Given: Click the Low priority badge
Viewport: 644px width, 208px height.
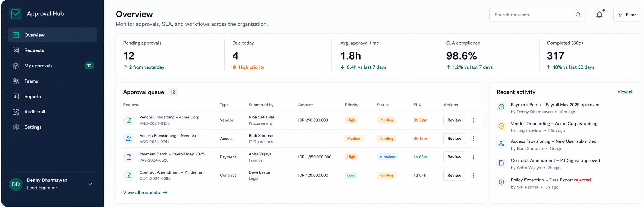Looking at the screenshot, I should (x=351, y=175).
